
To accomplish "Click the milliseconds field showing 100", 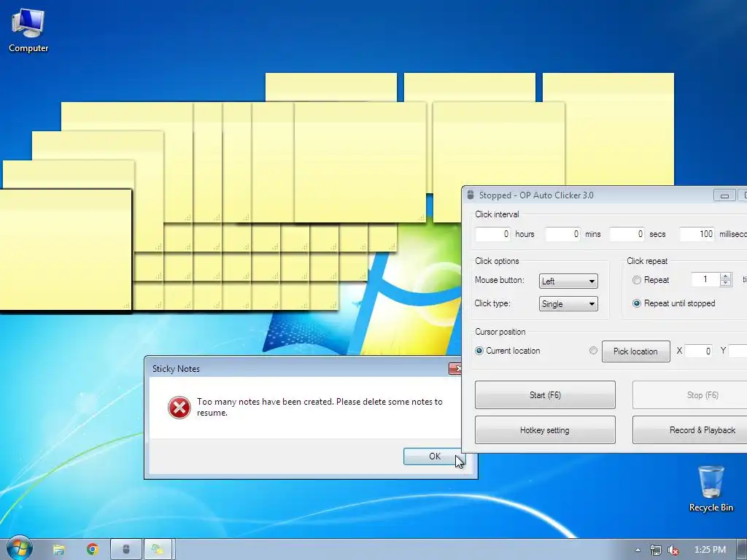I will pos(697,234).
